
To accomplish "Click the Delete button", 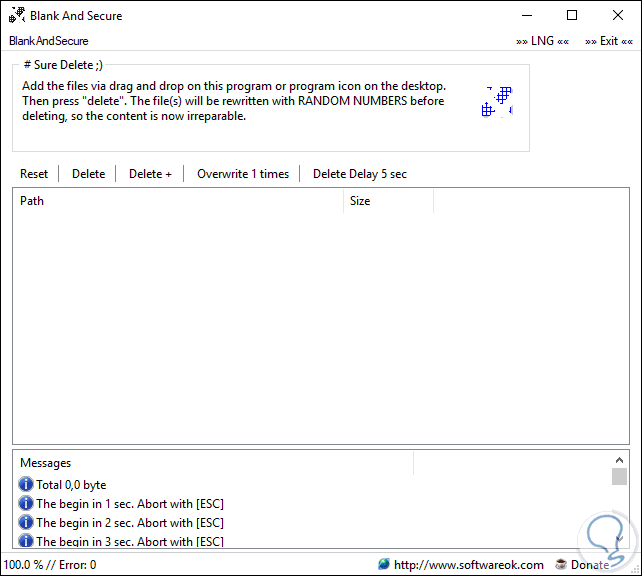I will pos(88,174).
